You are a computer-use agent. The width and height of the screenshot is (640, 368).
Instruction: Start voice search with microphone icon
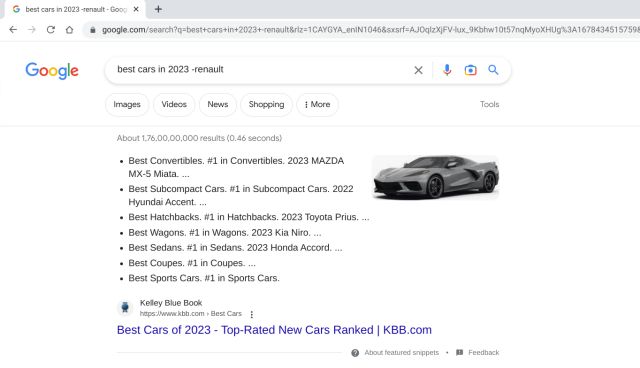tap(447, 70)
